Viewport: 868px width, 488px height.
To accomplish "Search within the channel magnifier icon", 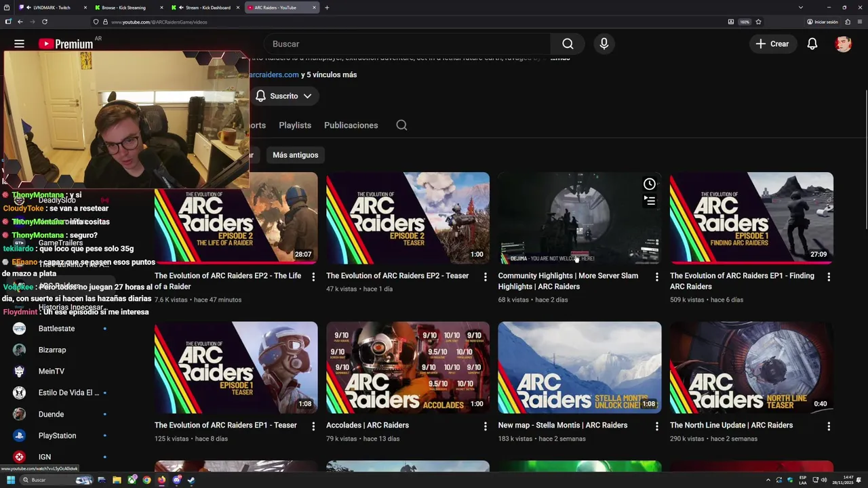I will pyautogui.click(x=401, y=125).
